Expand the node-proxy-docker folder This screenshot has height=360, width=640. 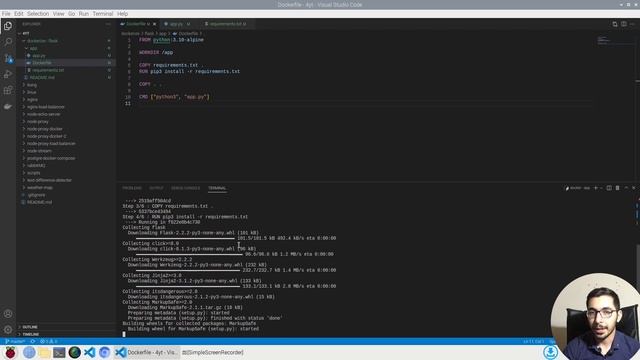point(65,129)
